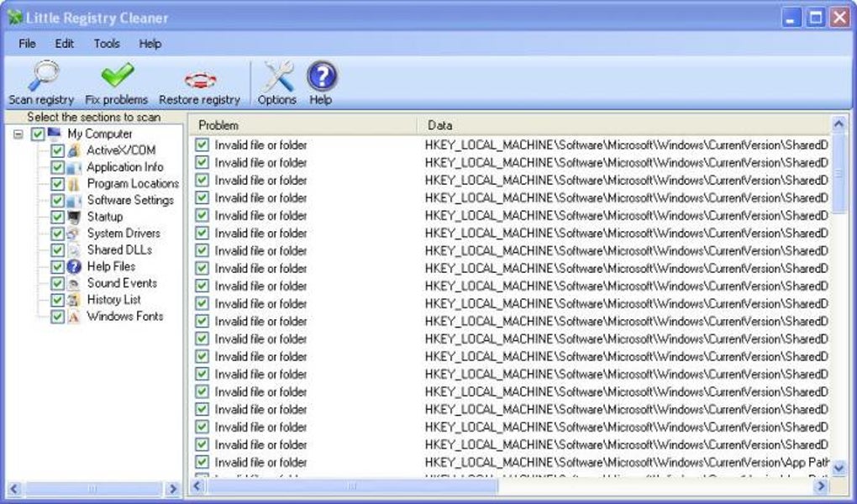The height and width of the screenshot is (504, 857).
Task: Click the blue Help question mark icon
Action: click(x=321, y=76)
